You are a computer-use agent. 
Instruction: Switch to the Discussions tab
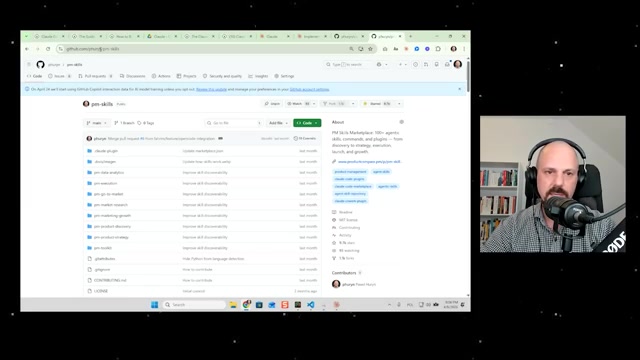click(133, 76)
